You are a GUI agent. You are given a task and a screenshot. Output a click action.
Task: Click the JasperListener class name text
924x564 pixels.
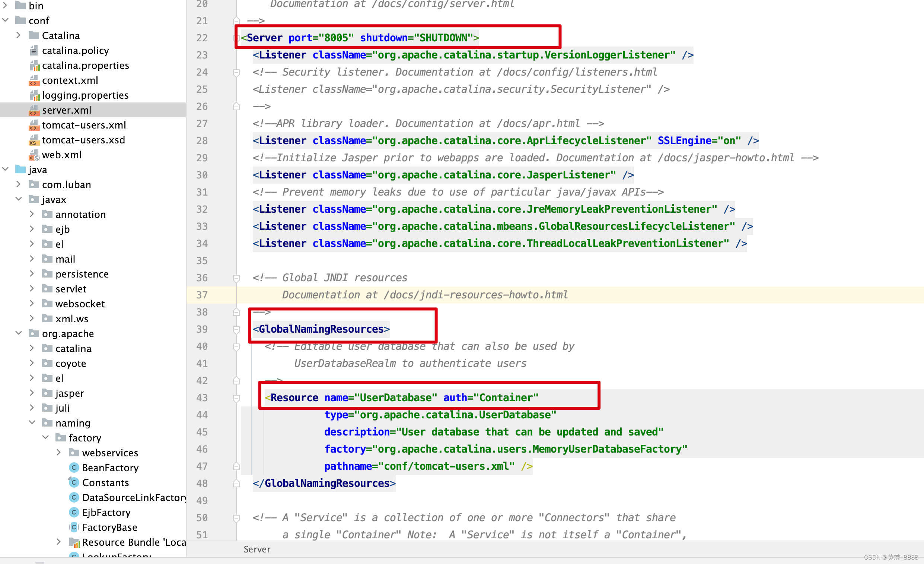[571, 175]
